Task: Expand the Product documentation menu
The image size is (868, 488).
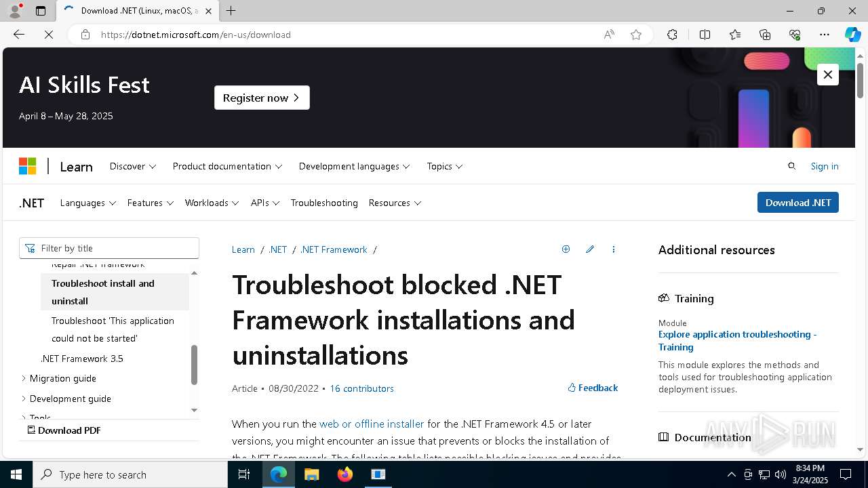Action: (x=227, y=166)
